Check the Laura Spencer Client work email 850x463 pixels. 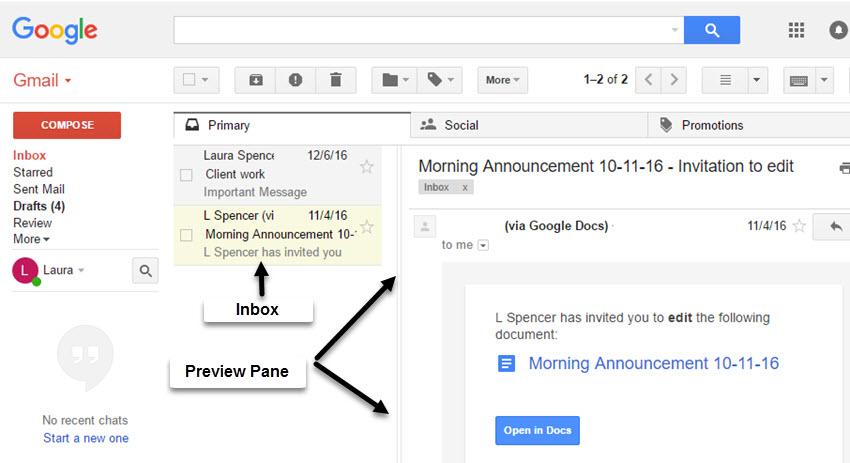[186, 175]
